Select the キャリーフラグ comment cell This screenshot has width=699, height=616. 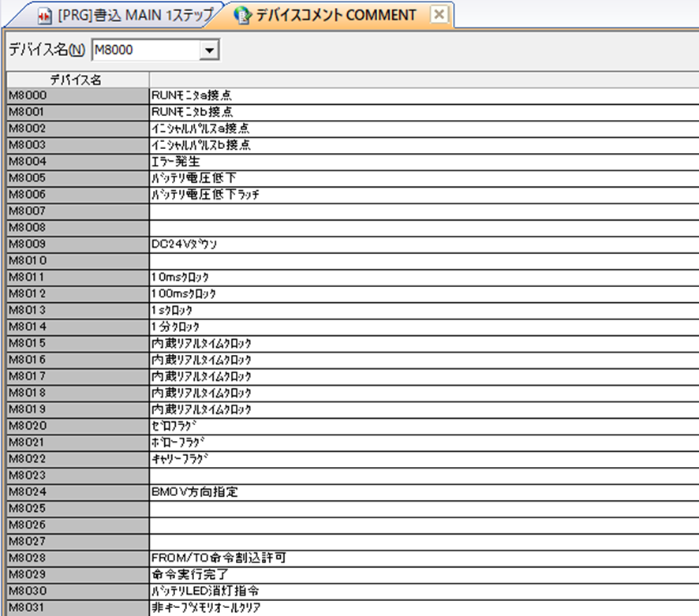click(424, 459)
